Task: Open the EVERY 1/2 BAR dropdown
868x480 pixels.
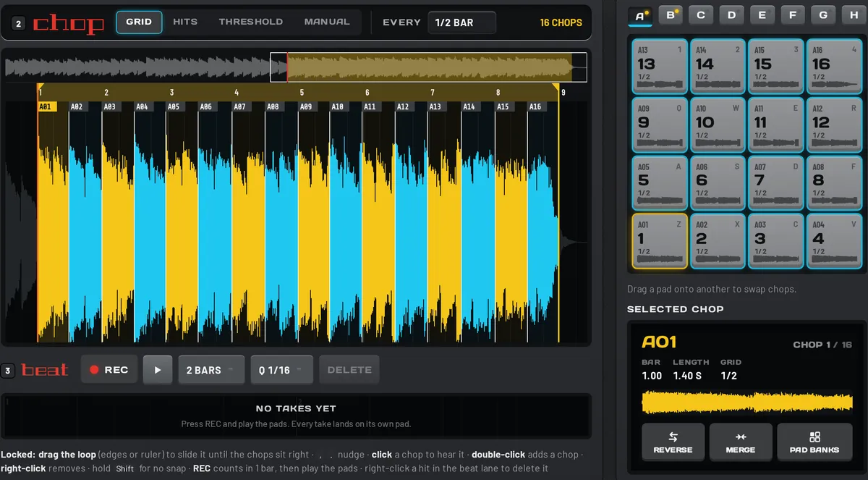Action: click(x=461, y=22)
